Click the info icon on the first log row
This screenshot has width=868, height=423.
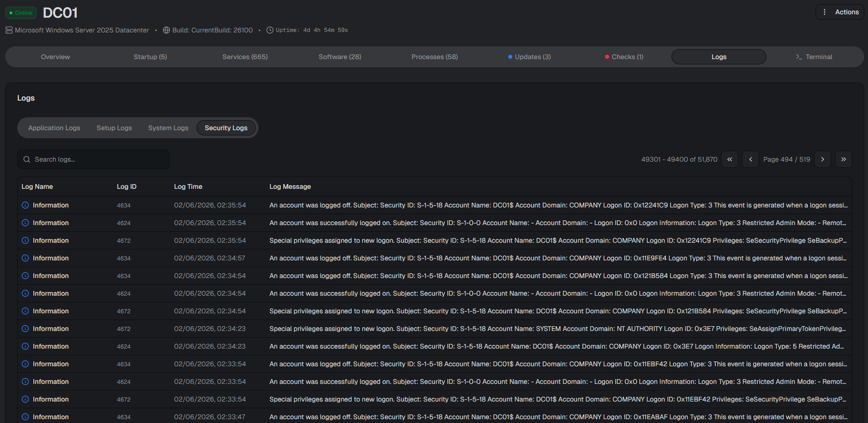tap(25, 205)
